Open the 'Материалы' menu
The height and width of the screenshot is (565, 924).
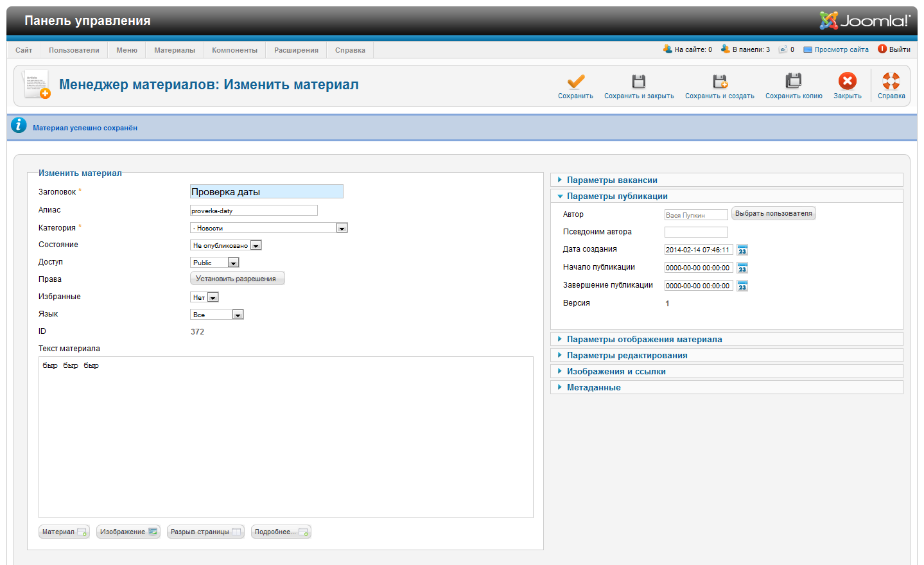[174, 50]
